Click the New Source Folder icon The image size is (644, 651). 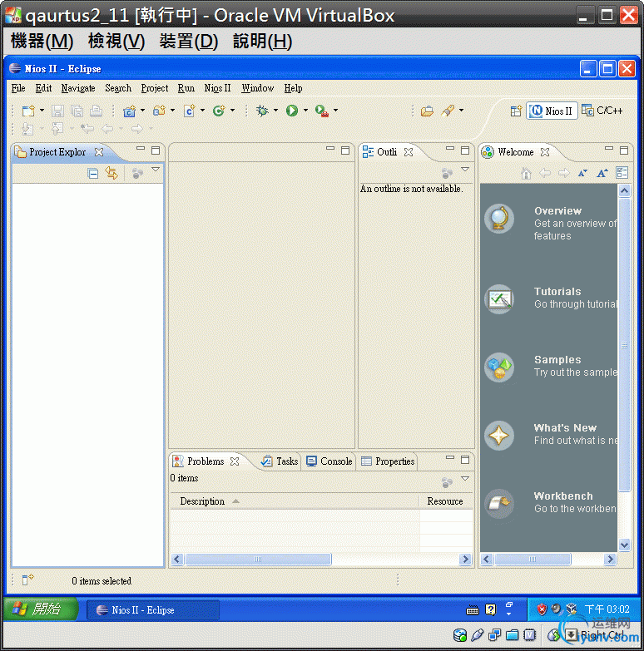point(160,111)
